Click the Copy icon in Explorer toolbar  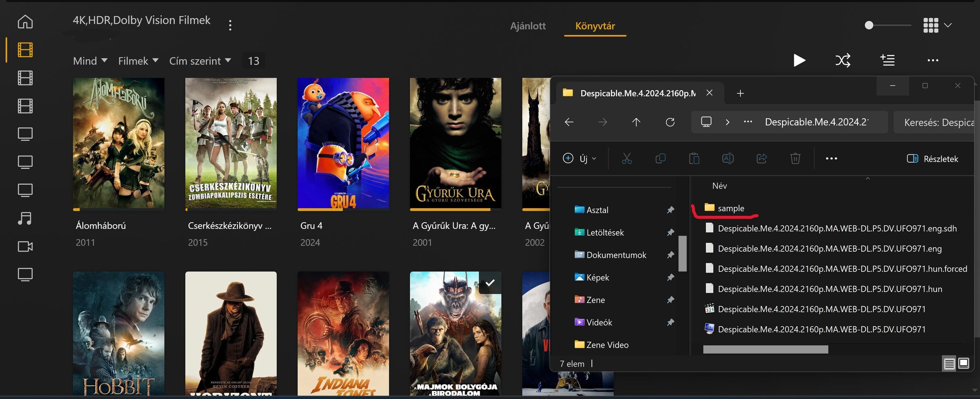coord(660,159)
